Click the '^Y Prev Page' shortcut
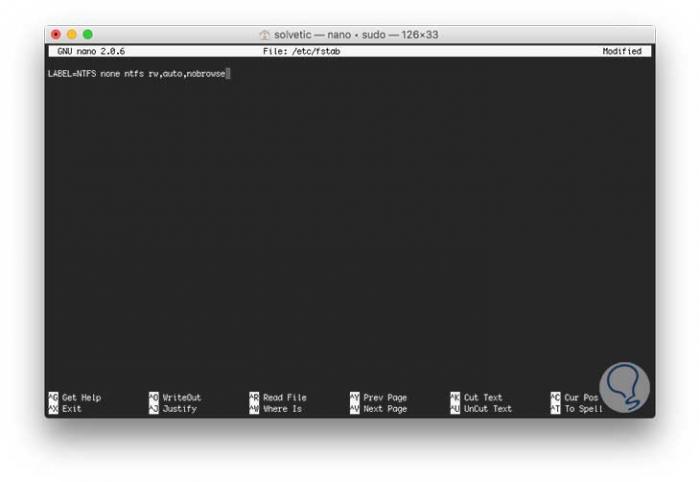Screen dimensions: 700x482 tap(379, 397)
